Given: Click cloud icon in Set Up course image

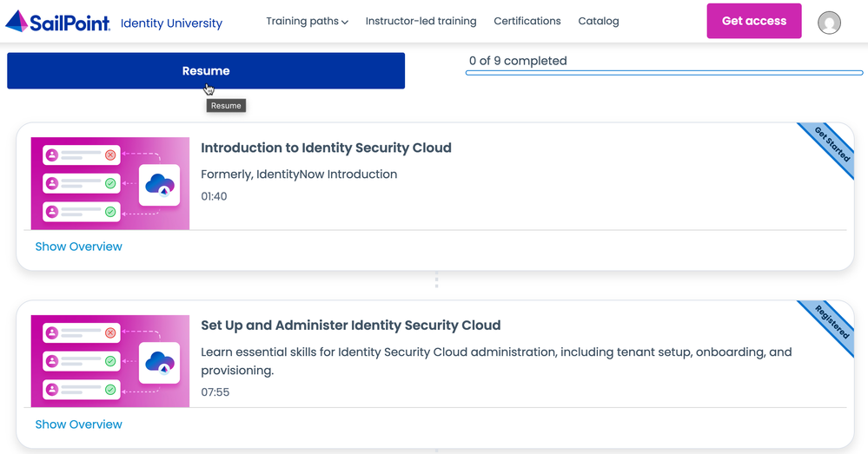Looking at the screenshot, I should click(159, 363).
